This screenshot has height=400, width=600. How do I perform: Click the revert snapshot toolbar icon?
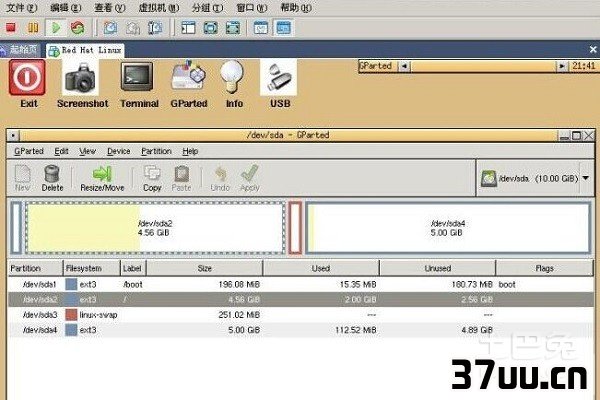(133, 28)
